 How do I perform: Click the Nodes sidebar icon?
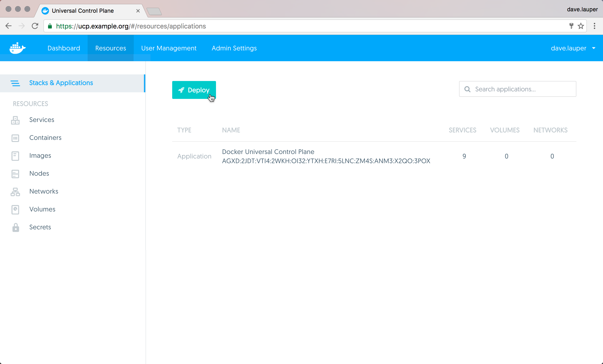click(15, 174)
